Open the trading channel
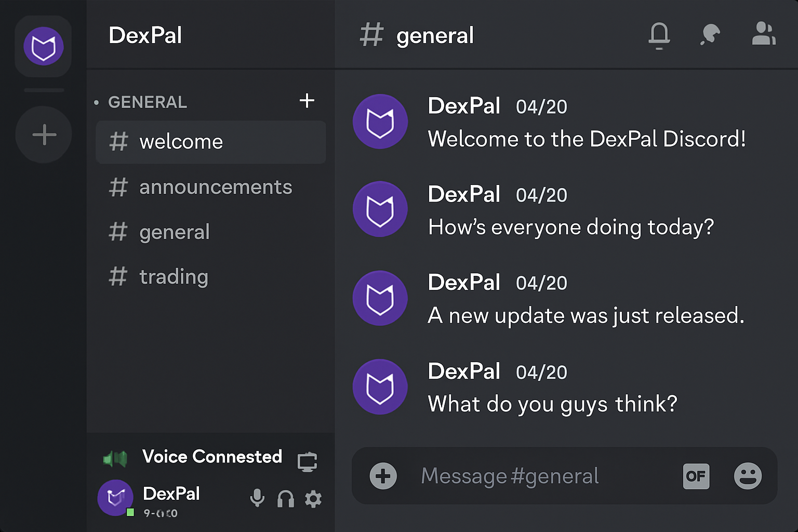Viewport: 798px width, 532px height. (174, 276)
